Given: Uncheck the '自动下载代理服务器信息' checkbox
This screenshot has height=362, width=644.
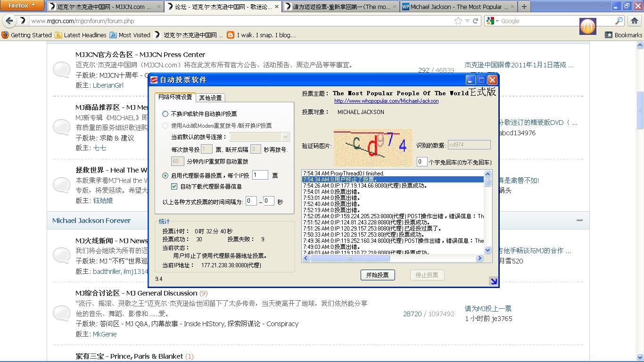Looking at the screenshot, I should point(174,187).
